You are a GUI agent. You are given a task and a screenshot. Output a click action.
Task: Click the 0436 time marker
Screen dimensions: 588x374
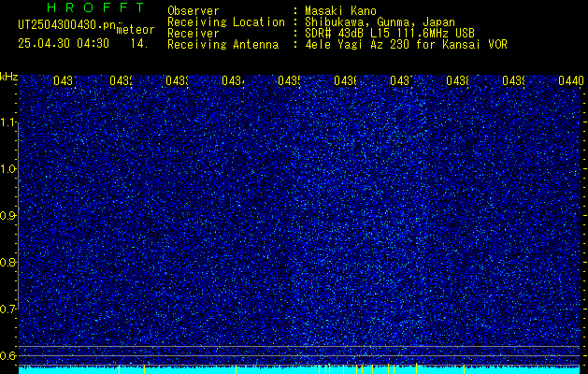tap(345, 80)
